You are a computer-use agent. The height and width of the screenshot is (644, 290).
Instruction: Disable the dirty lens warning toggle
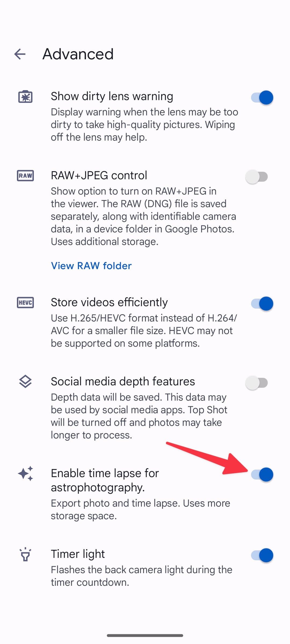(262, 97)
